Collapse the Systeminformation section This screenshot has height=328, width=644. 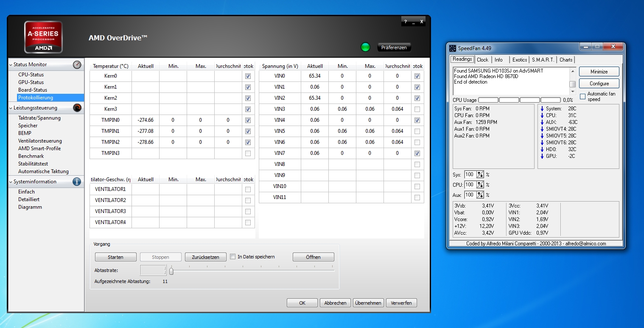tap(11, 182)
